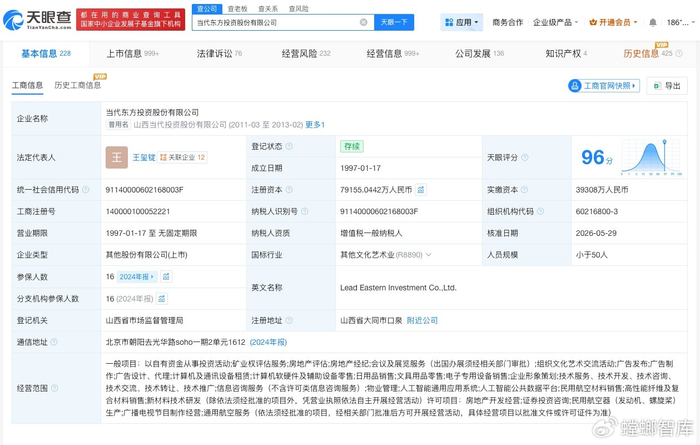Switch to 经营风险 tab
Screen dimensions: 700x445
306,54
